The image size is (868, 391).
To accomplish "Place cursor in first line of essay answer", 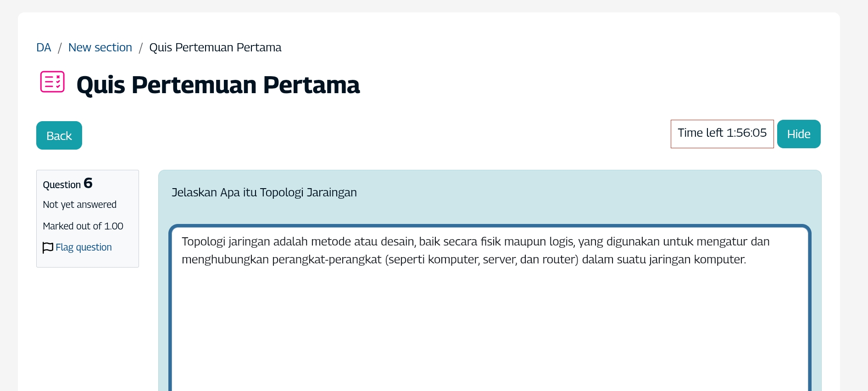I will click(x=475, y=241).
